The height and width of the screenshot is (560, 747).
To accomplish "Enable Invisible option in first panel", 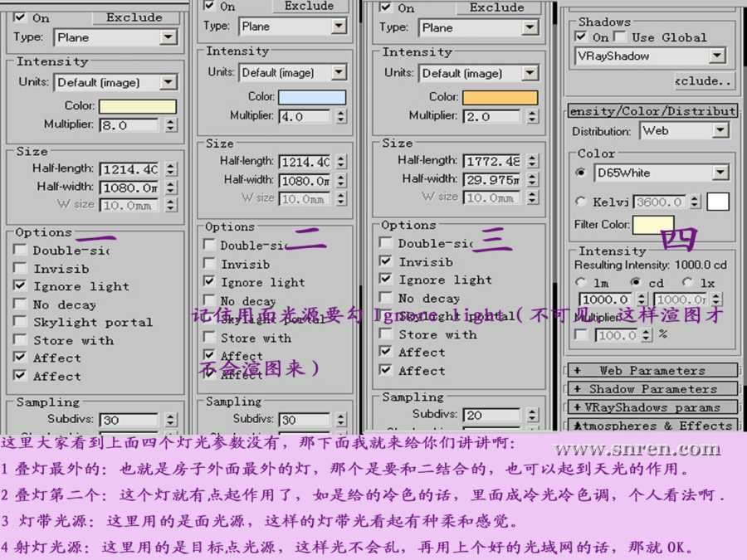I will (x=20, y=268).
